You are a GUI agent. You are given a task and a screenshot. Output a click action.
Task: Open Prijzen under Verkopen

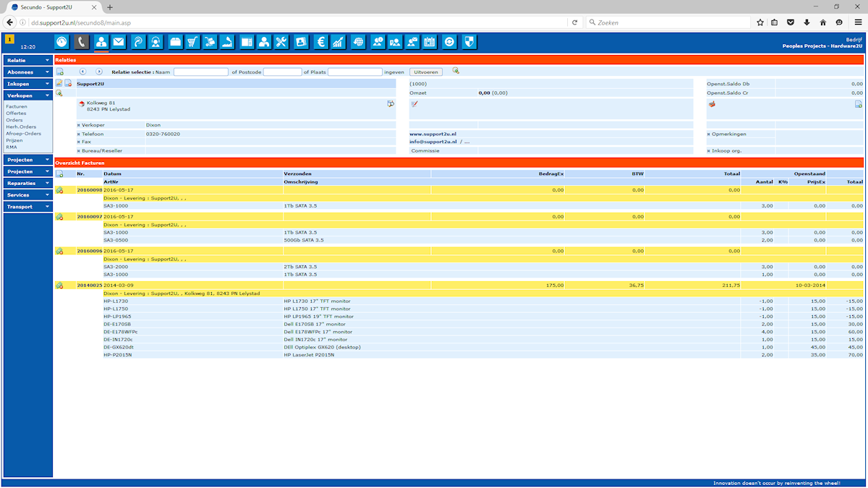[15, 140]
